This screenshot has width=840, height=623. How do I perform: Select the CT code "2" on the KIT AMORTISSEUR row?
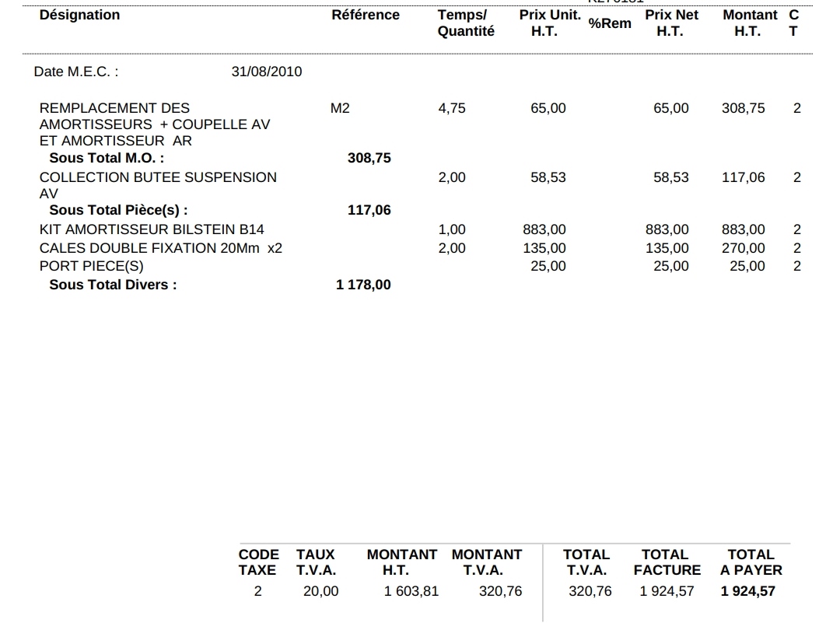pos(797,229)
